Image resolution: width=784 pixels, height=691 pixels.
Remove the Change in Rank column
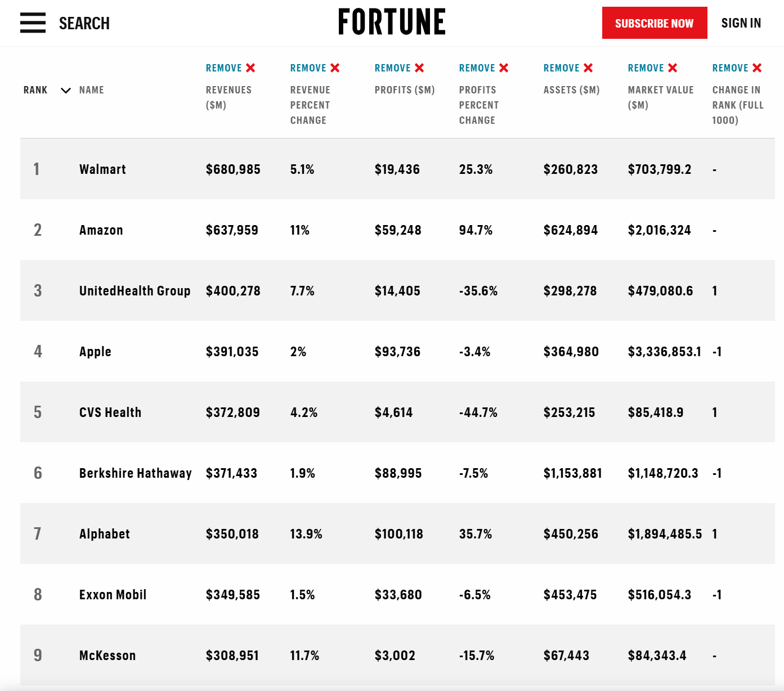coord(737,68)
